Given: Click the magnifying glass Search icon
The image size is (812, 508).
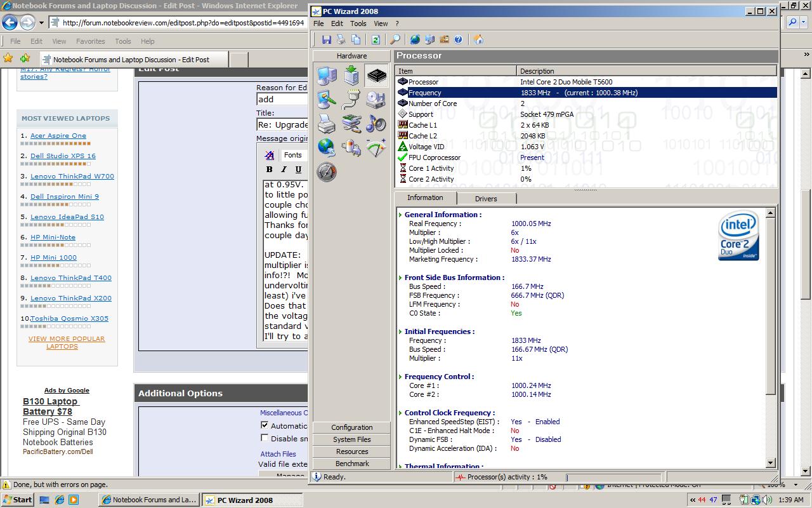Looking at the screenshot, I should [x=395, y=39].
